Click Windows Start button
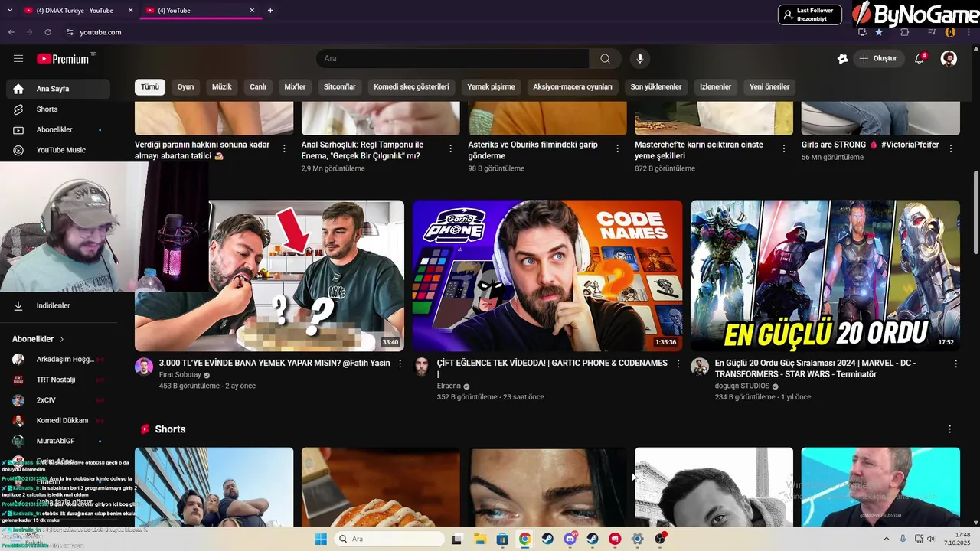This screenshot has width=980, height=551. coord(321,539)
